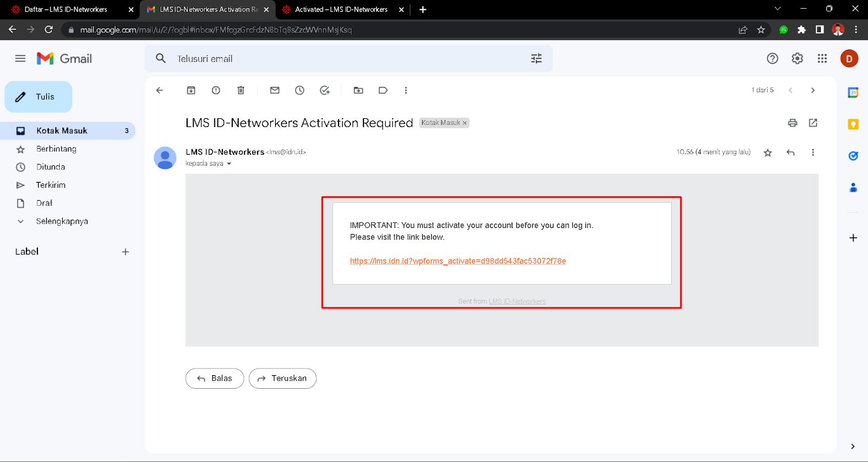Click the Teruskan forward button

(x=283, y=378)
